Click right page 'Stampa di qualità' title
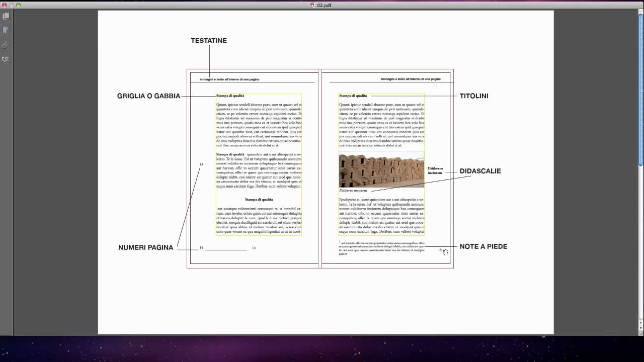 tap(353, 96)
